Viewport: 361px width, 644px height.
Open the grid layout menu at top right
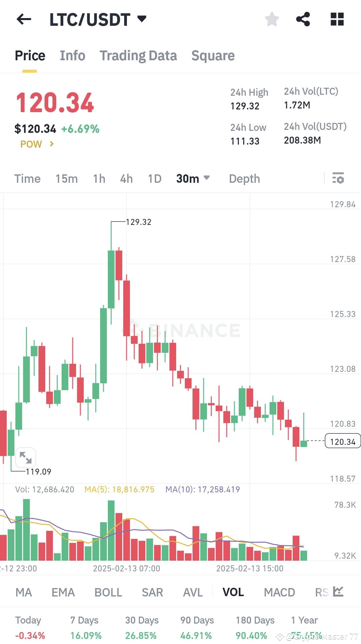coord(337,19)
